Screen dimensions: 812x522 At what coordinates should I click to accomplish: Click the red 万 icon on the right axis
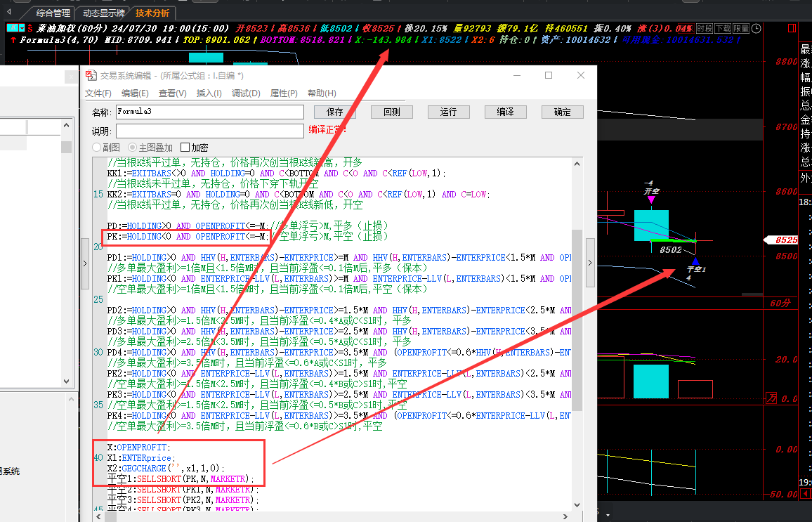(x=771, y=398)
